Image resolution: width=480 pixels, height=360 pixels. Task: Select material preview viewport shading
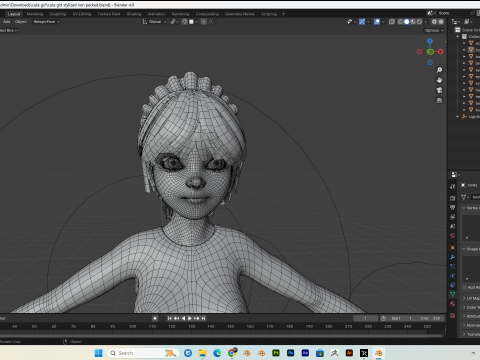point(413,22)
